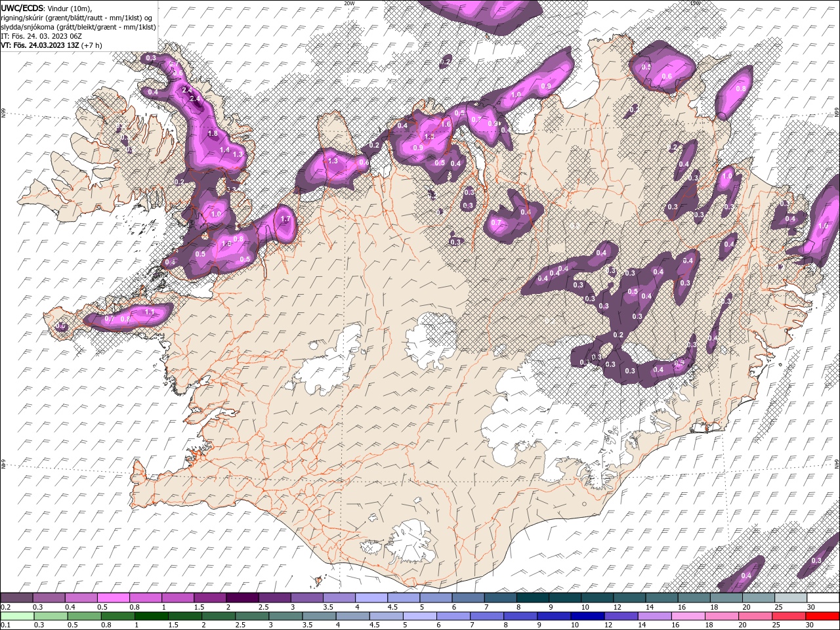Pick the white 30 snow legend swatch

[x=823, y=598]
